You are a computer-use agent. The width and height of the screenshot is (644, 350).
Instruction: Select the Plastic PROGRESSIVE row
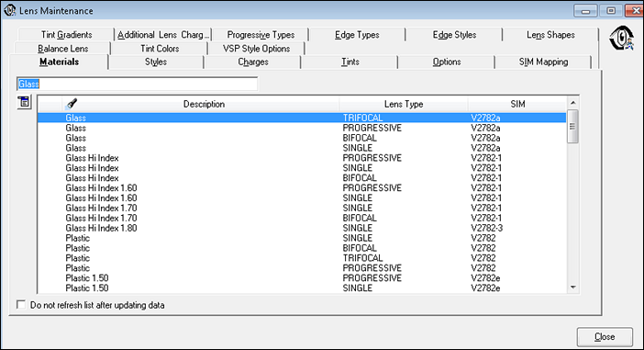(302, 267)
